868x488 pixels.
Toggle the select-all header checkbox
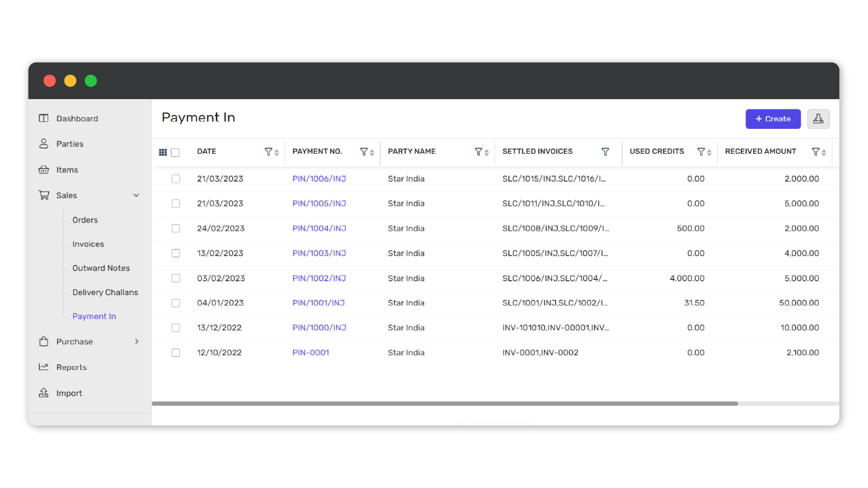point(175,153)
